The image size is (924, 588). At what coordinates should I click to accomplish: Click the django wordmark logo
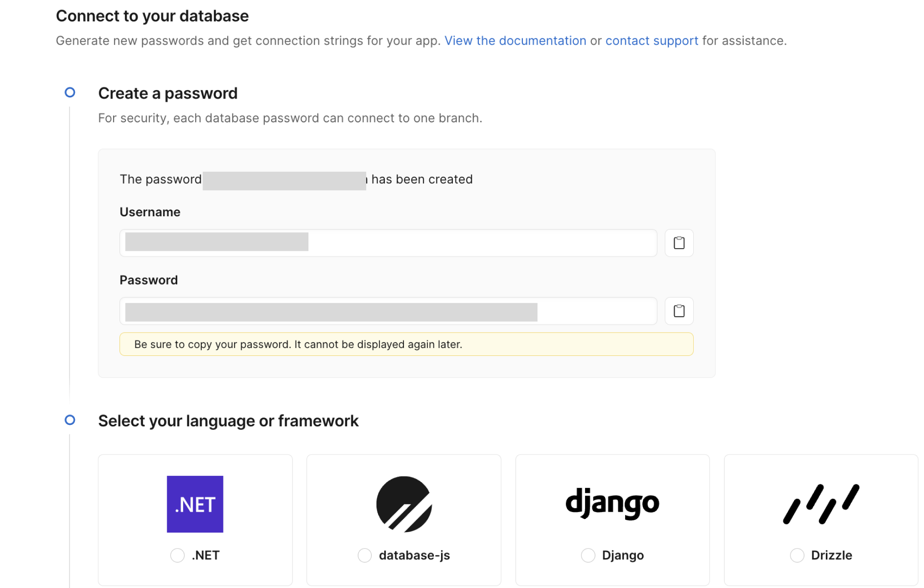point(612,503)
